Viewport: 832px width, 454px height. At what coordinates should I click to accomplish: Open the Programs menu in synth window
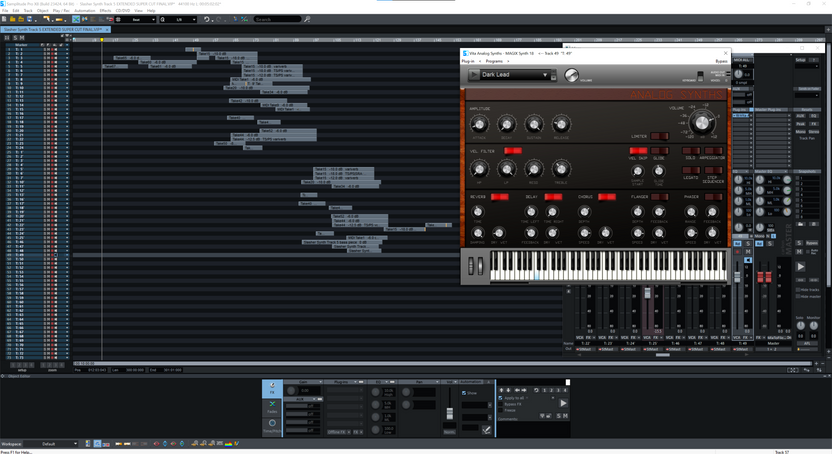point(494,62)
